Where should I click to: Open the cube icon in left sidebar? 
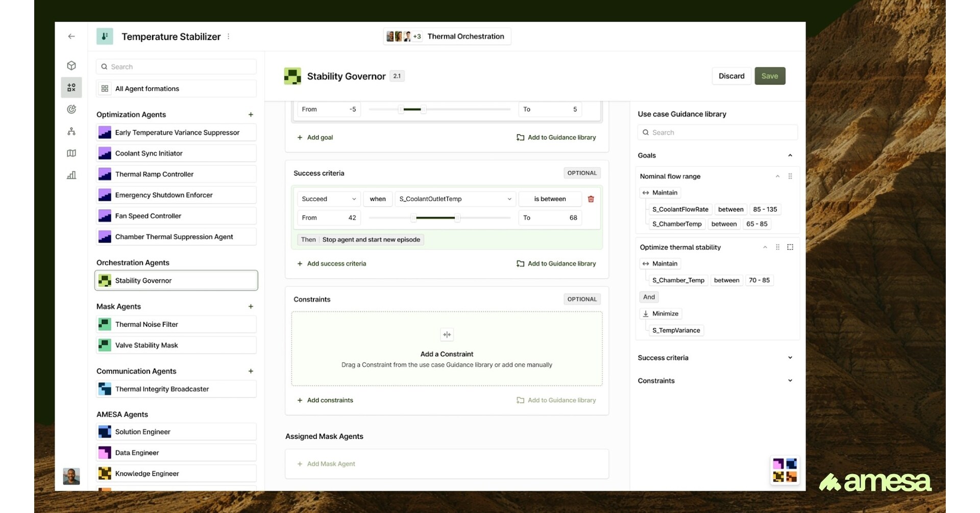click(71, 66)
